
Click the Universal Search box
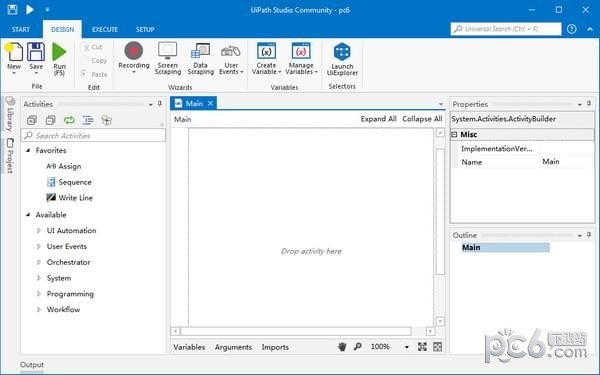point(506,29)
